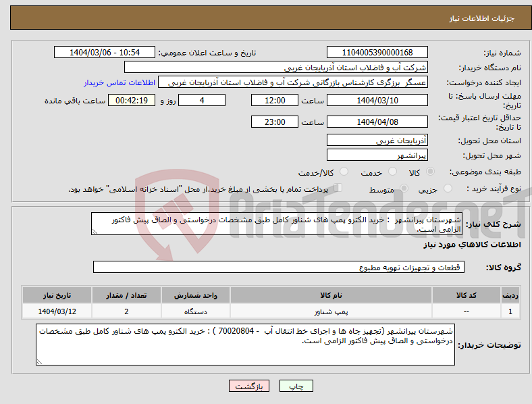
Task: Click the buyer organization name field
Action: 276,67
